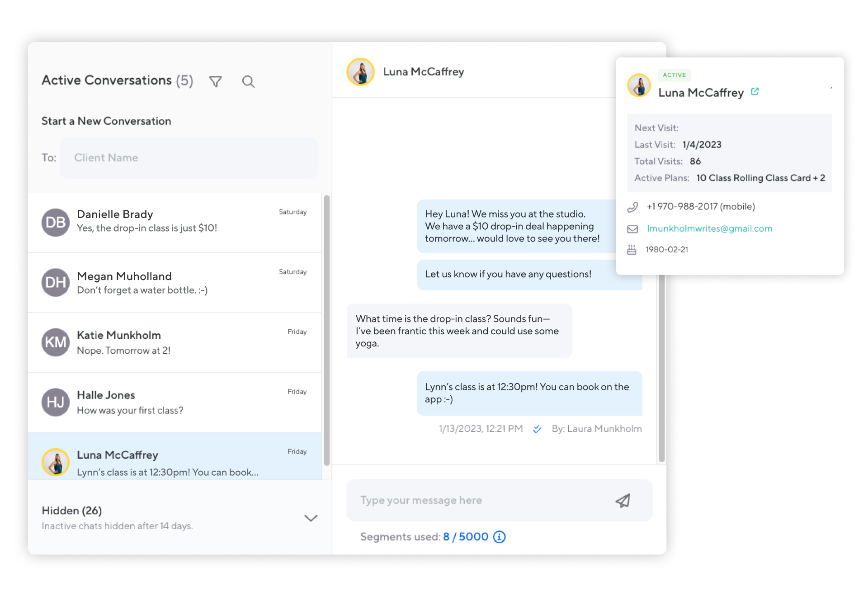Click the message read double-check icon
This screenshot has height=597, width=868.
pyautogui.click(x=537, y=429)
